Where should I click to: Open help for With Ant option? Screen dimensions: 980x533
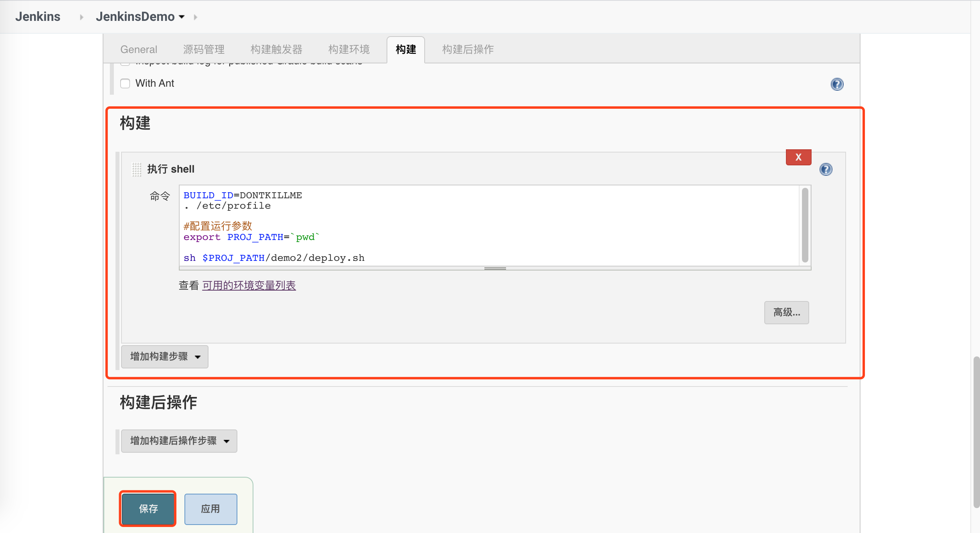837,84
